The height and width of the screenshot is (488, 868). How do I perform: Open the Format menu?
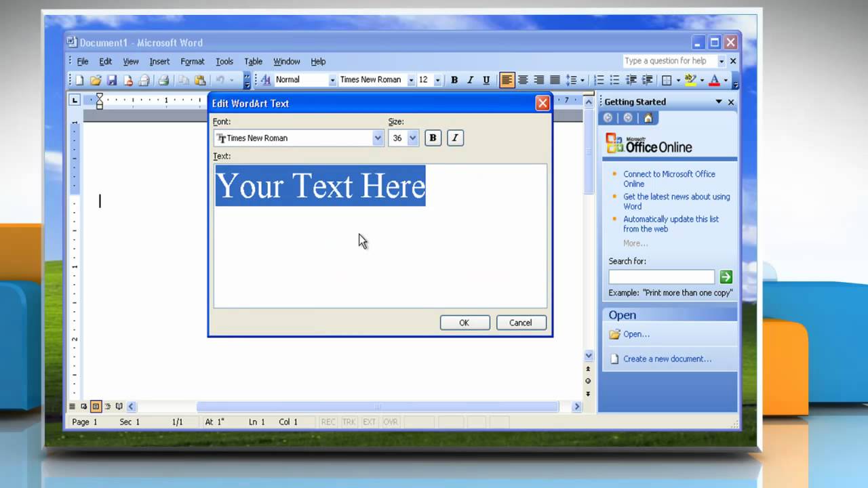(x=193, y=61)
